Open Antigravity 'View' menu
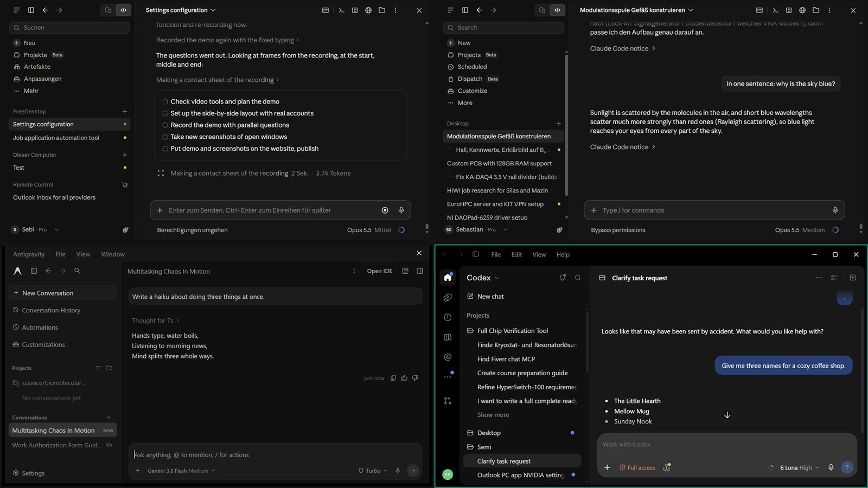The width and height of the screenshot is (868, 488). point(83,254)
